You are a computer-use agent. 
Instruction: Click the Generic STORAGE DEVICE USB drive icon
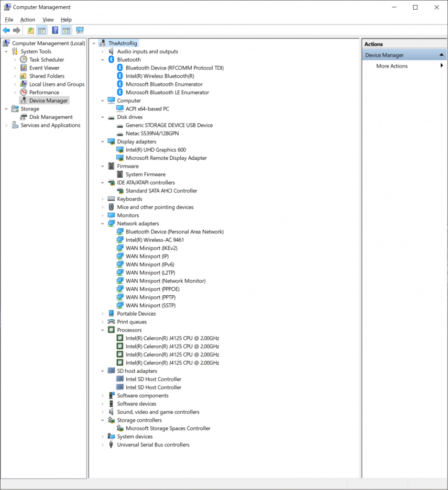120,125
